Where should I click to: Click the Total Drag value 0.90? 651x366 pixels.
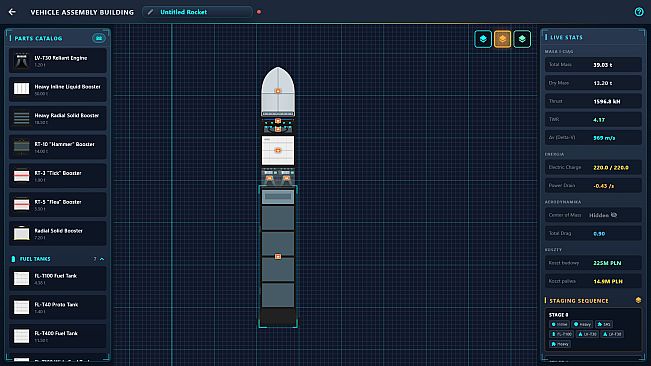(x=599, y=233)
